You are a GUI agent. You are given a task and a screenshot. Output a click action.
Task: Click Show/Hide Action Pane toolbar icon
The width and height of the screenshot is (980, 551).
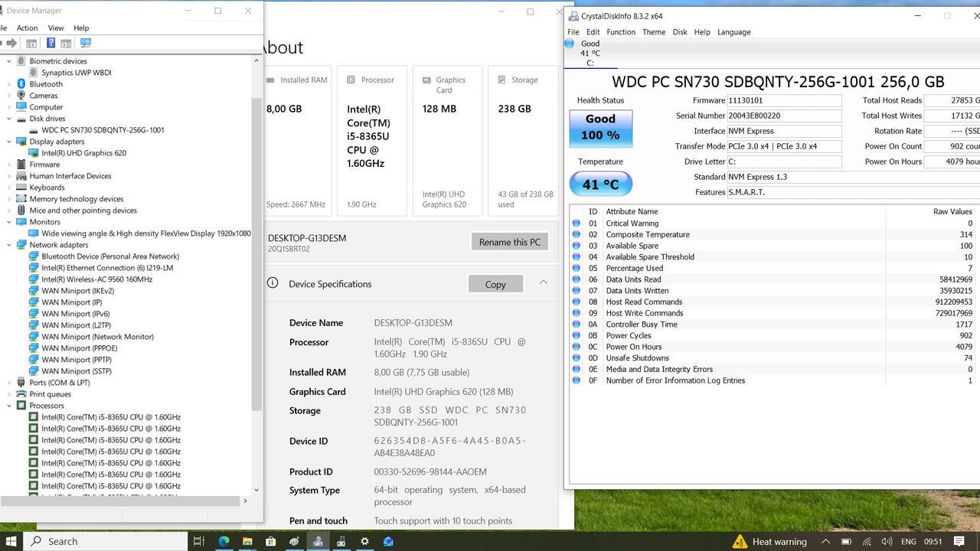[x=66, y=43]
